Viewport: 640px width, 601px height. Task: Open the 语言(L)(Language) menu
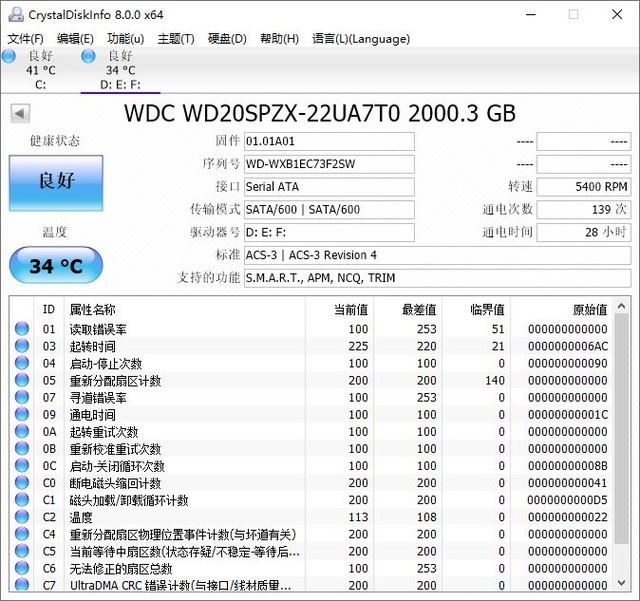coord(361,39)
